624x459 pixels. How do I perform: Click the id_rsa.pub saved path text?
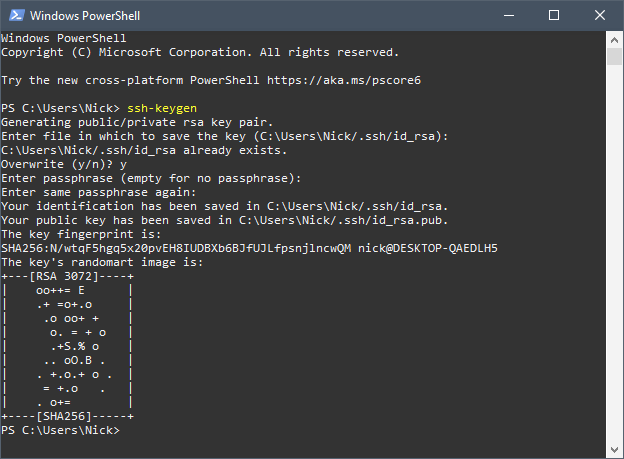coord(343,220)
